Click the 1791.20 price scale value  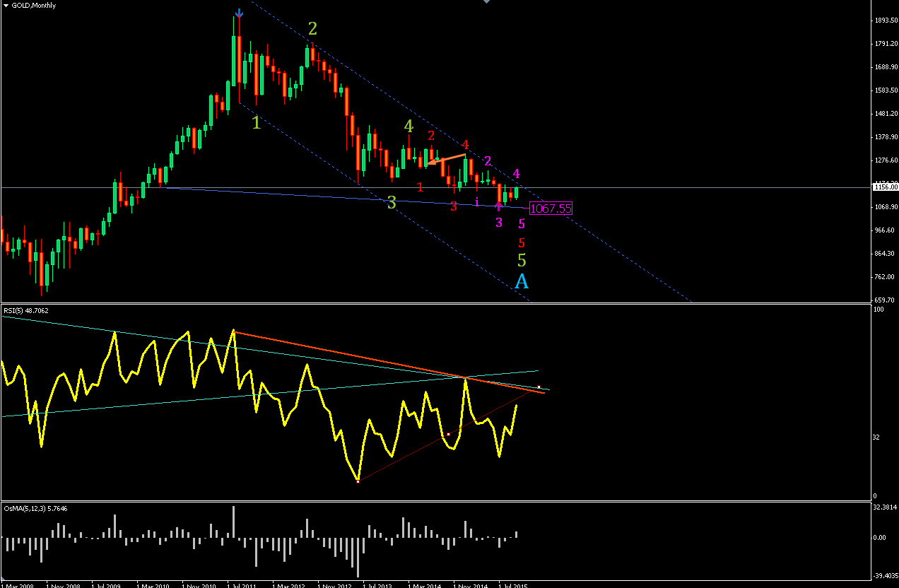click(x=886, y=44)
